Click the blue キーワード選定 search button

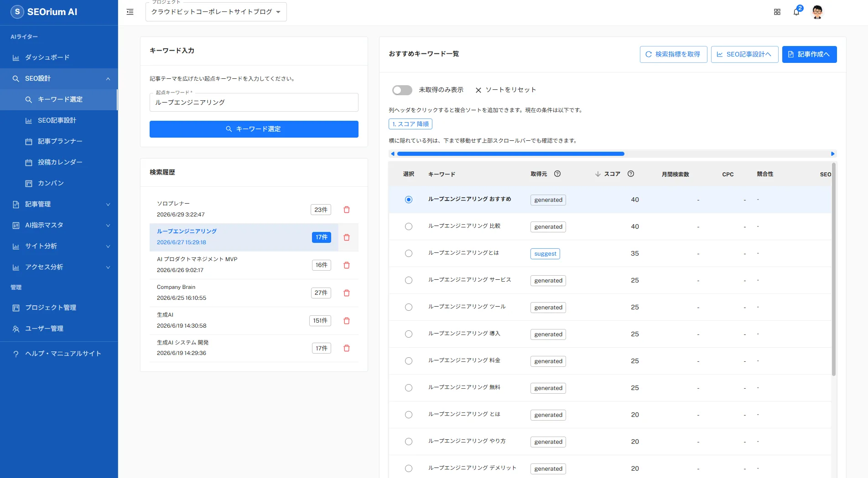click(x=254, y=129)
